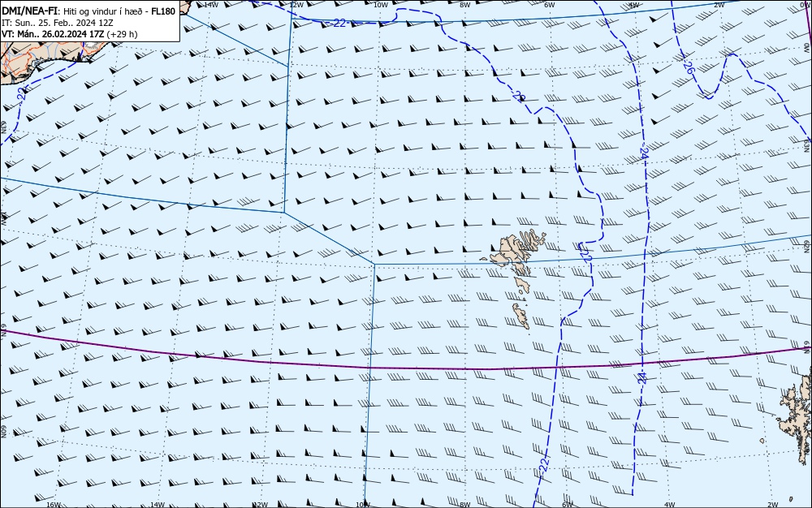This screenshot has height=508, width=812.
Task: Click the 6W longitude label on top edge
Action: pyautogui.click(x=550, y=5)
